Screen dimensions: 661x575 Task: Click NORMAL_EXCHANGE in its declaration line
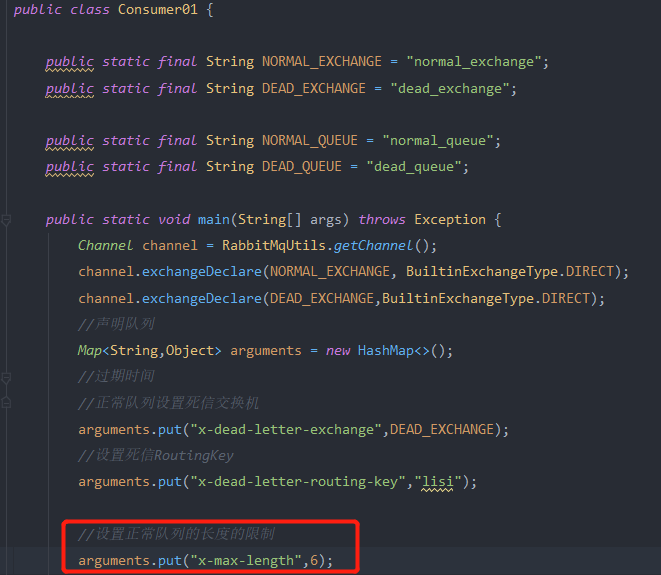pos(322,62)
